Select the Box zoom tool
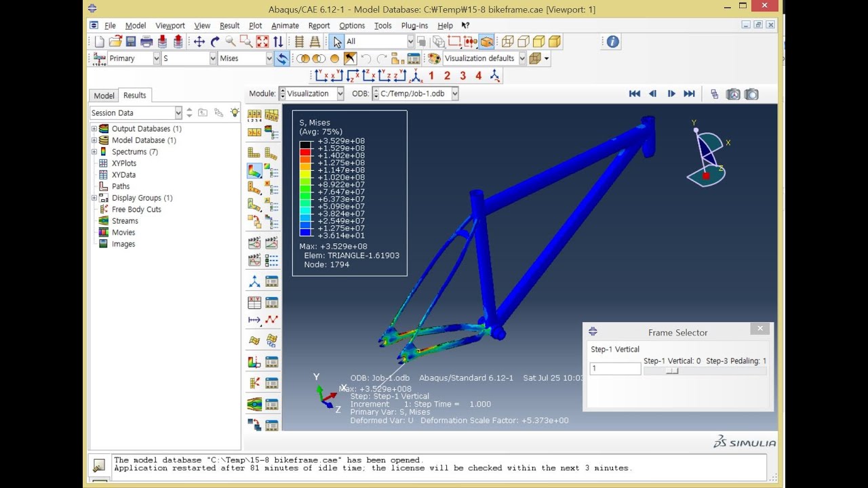 [x=246, y=42]
